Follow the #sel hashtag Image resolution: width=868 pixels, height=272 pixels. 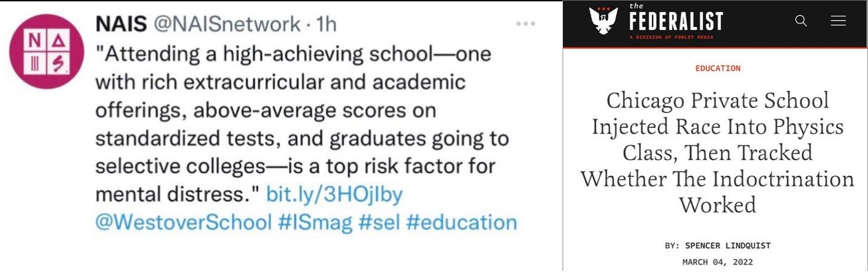378,222
